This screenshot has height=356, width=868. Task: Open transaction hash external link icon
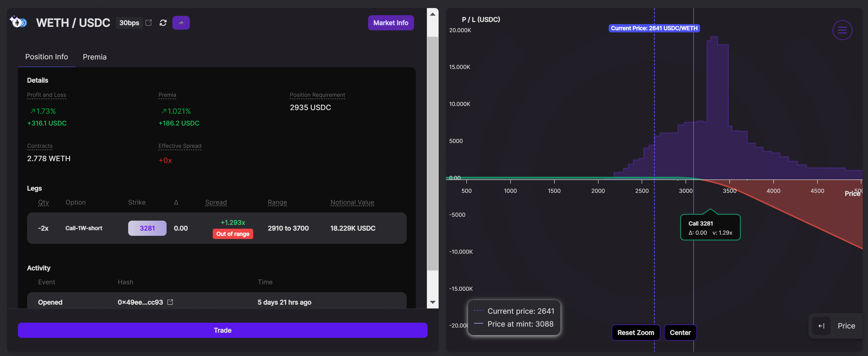click(170, 302)
